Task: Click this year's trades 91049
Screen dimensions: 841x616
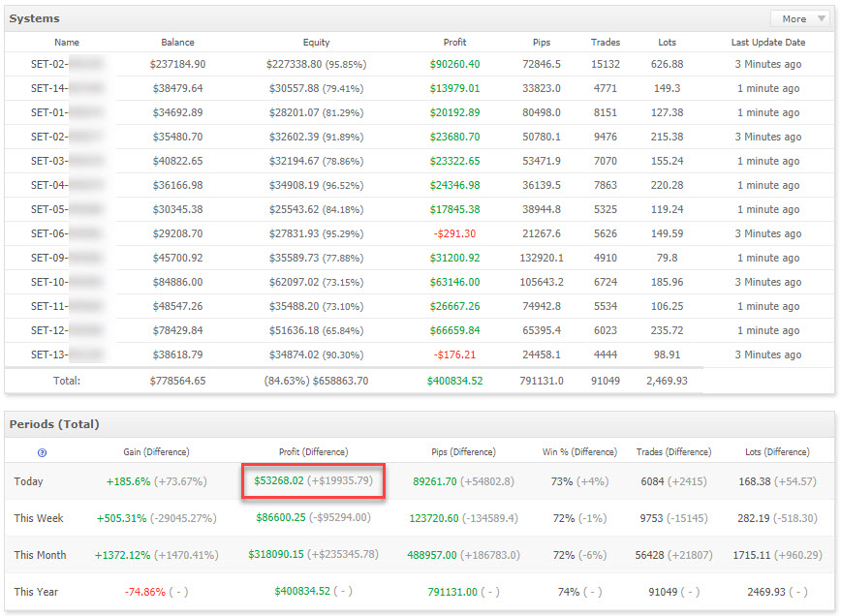Action: (663, 592)
